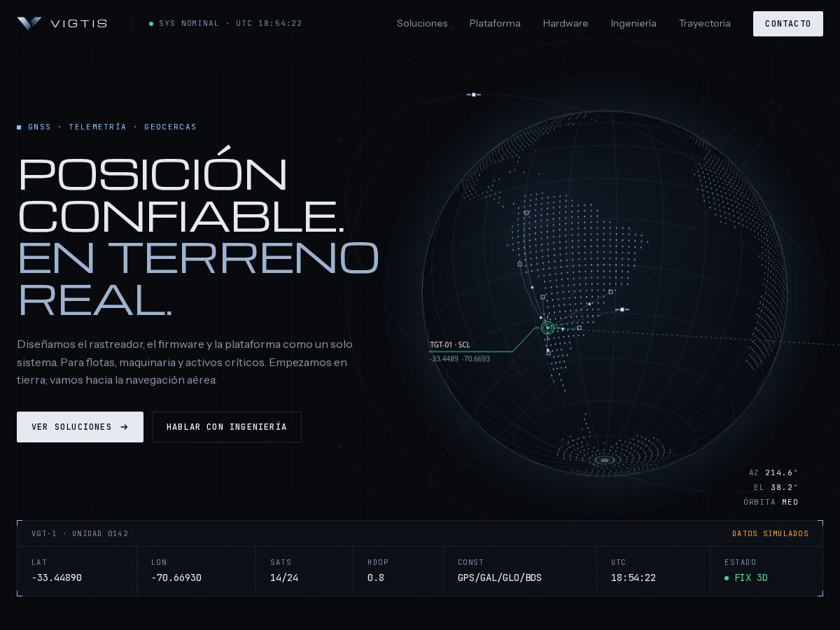Click the HDOP value 0.8
840x630 pixels.
376,578
